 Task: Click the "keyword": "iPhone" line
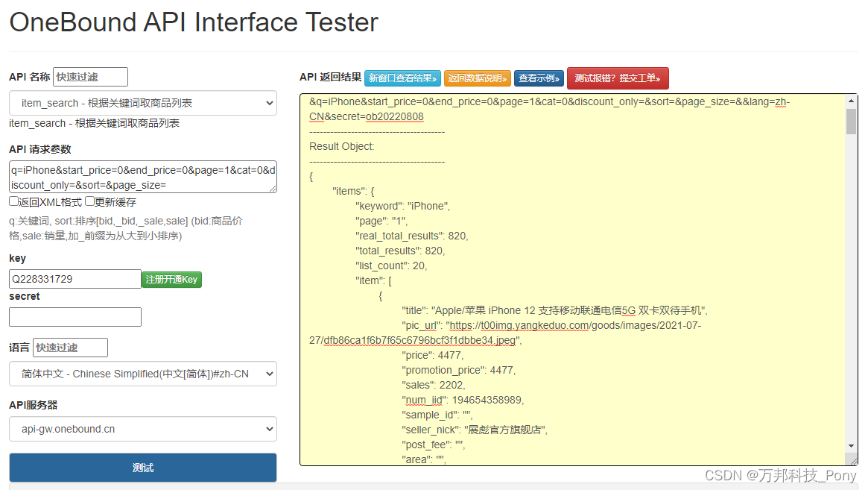pyautogui.click(x=402, y=206)
